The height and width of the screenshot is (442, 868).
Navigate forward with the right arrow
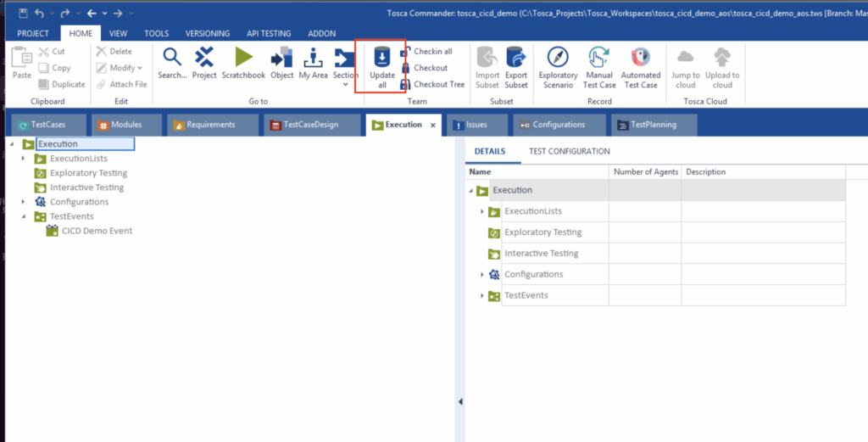117,13
